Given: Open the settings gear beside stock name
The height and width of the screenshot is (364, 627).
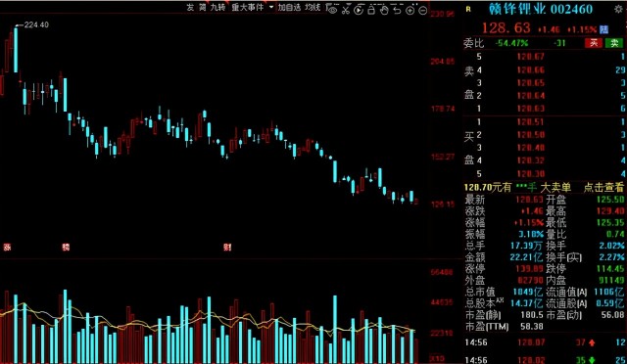Looking at the screenshot, I should pyautogui.click(x=618, y=9).
